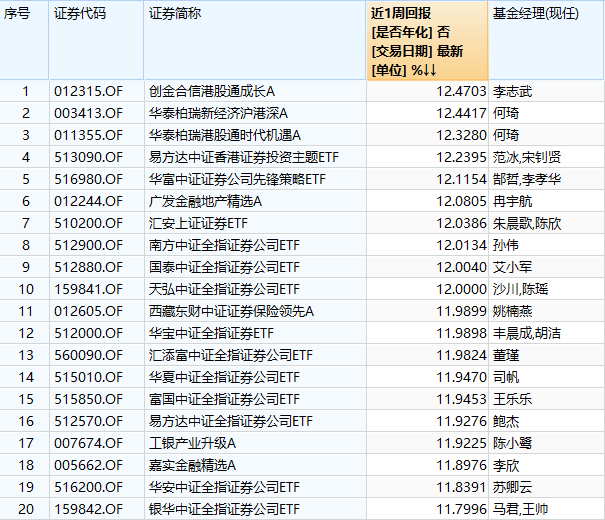Screen dimensions: 605x520
Task: Select row number 14
Action: 26,377
